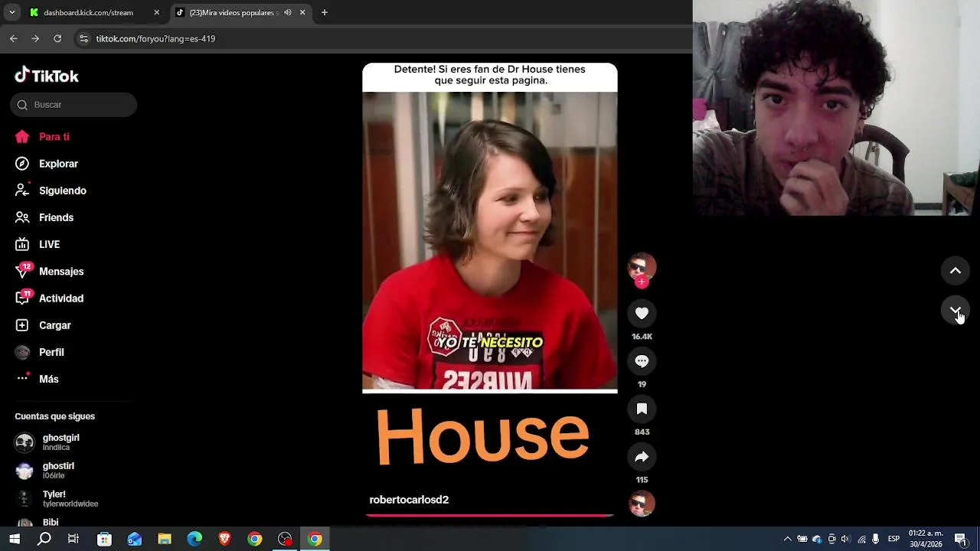Close the TikTok tab
This screenshot has width=980, height=551.
coord(302,12)
